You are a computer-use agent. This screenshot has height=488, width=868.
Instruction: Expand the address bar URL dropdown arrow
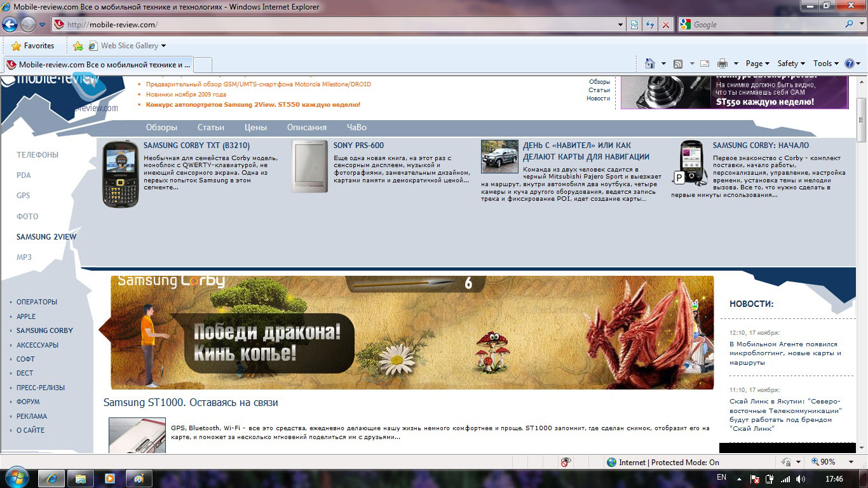point(621,25)
